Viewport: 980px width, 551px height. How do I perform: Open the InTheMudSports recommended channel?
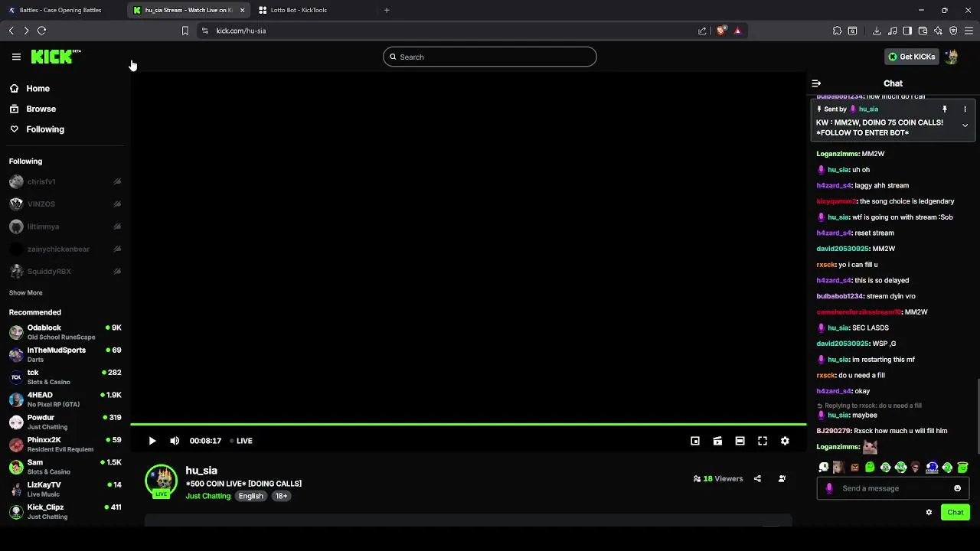(x=65, y=354)
